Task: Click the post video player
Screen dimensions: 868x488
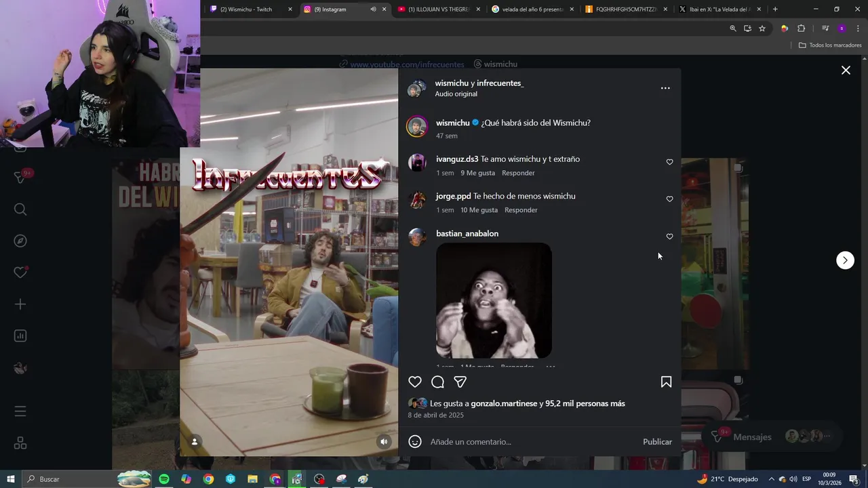Action: coord(289,262)
